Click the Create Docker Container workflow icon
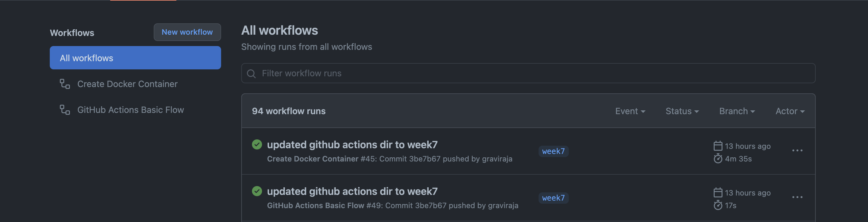Viewport: 868px width, 222px height. pyautogui.click(x=65, y=84)
